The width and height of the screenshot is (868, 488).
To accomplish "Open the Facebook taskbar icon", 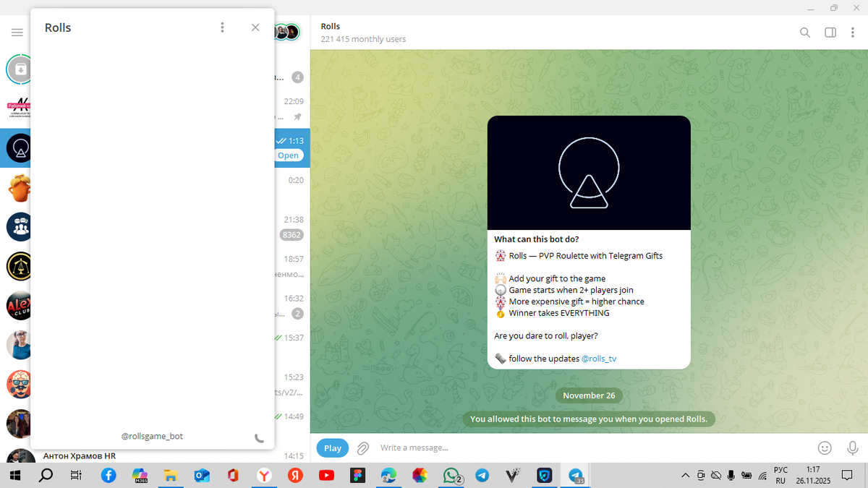I will [109, 476].
